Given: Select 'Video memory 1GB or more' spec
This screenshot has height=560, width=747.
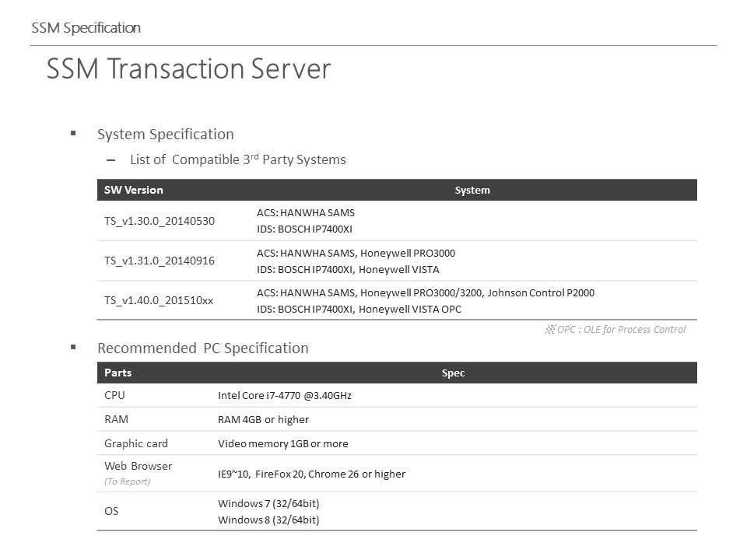Looking at the screenshot, I should point(283,443).
